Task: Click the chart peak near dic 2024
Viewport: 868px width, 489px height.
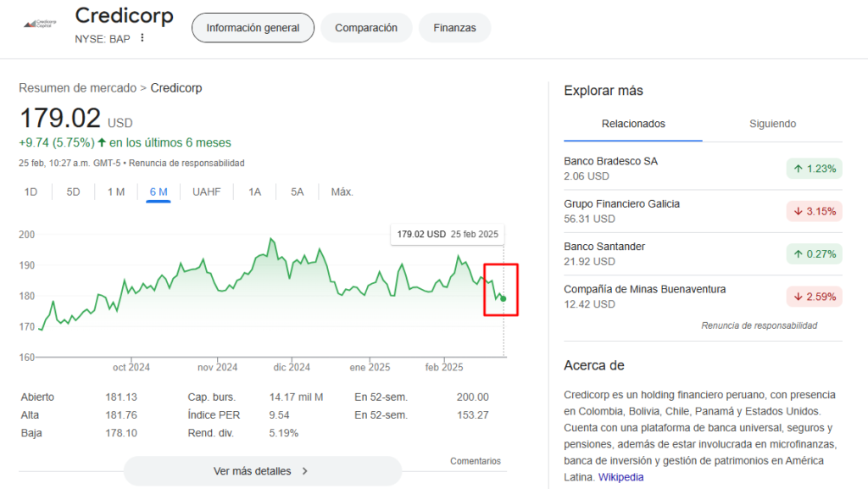Action: (270, 239)
